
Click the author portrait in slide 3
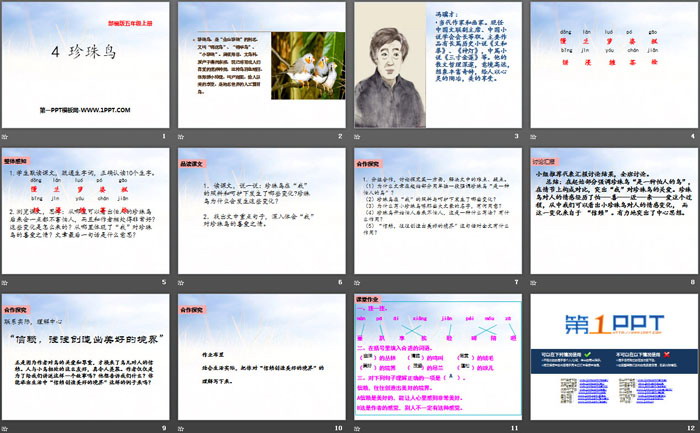point(390,66)
